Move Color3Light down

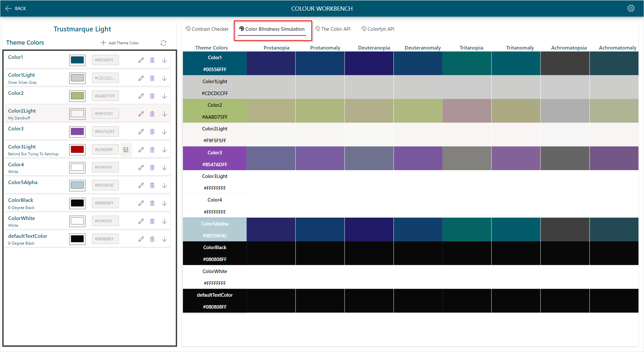click(164, 150)
